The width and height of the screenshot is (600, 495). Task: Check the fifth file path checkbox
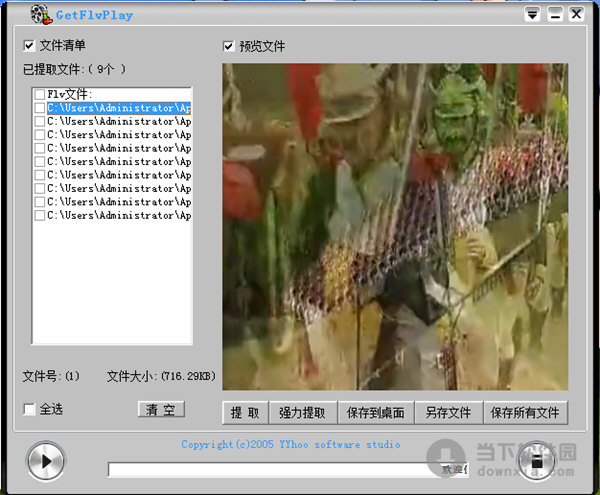tap(39, 161)
